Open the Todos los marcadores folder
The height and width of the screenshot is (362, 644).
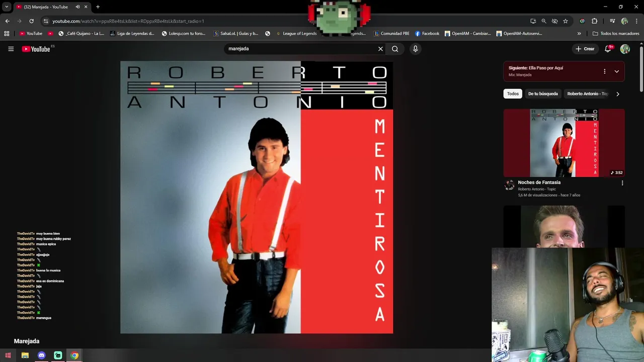tap(616, 34)
